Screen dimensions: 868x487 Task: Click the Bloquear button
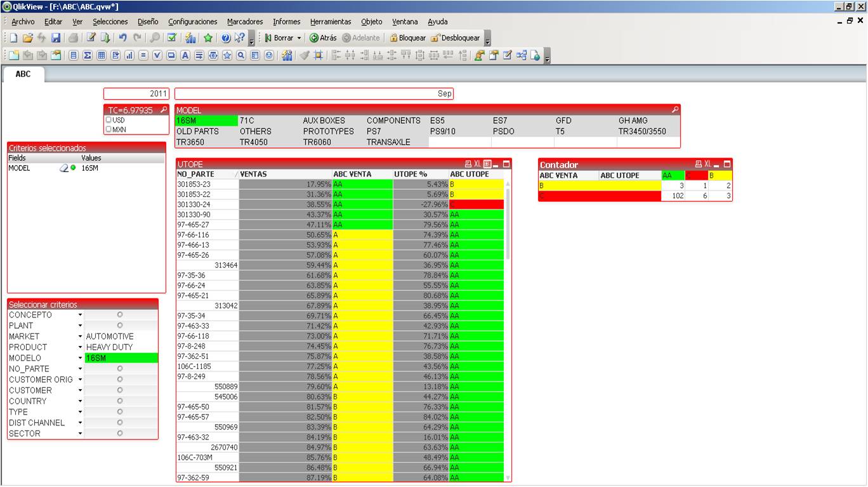tap(407, 38)
